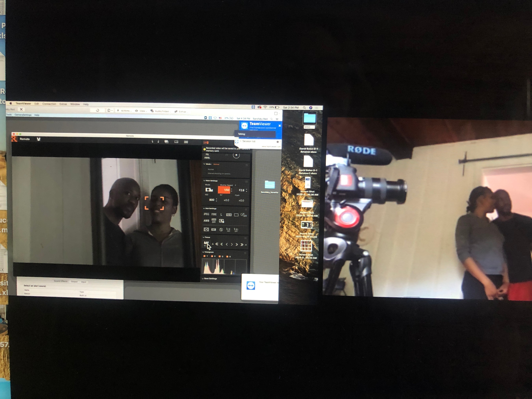
Task: Click the metering mode icon in Sub Settings
Action: (x=206, y=229)
